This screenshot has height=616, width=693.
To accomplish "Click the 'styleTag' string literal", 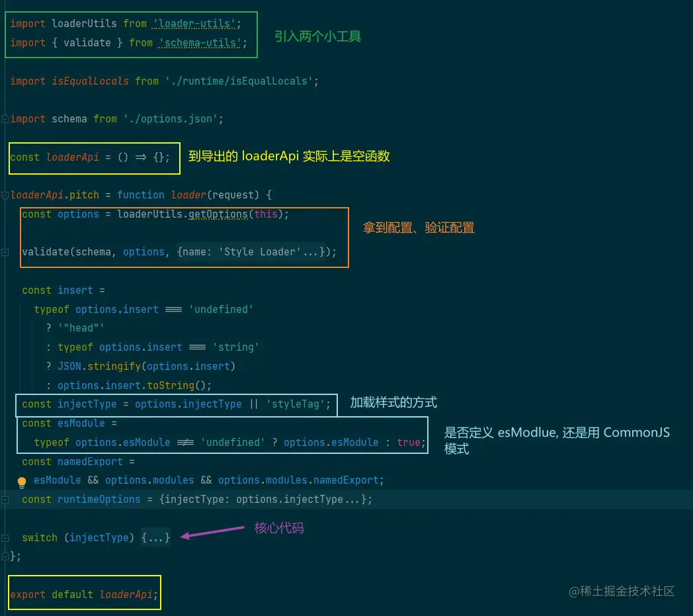I will pyautogui.click(x=295, y=404).
